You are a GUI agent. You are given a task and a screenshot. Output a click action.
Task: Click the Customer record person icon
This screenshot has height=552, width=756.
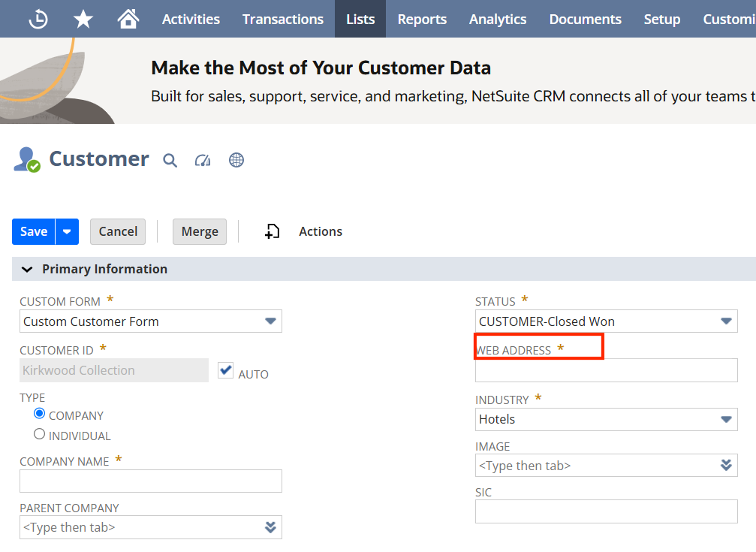click(27, 160)
